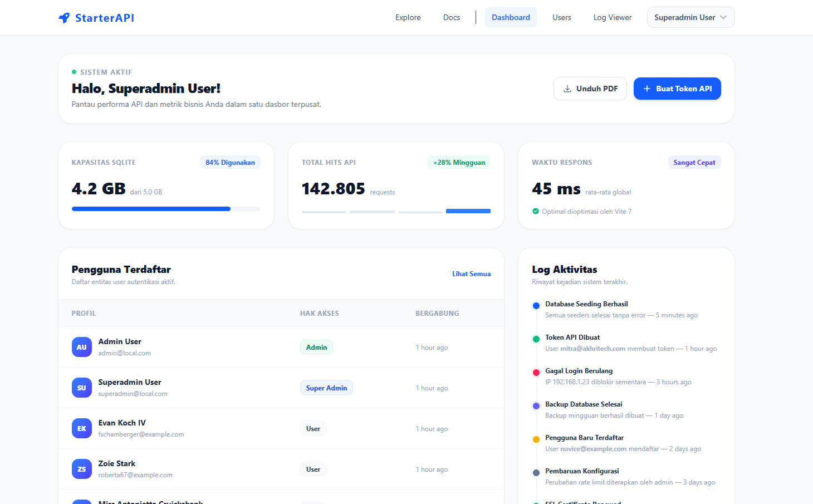Click the mitra@akhritech.com link in the log

click(x=592, y=349)
